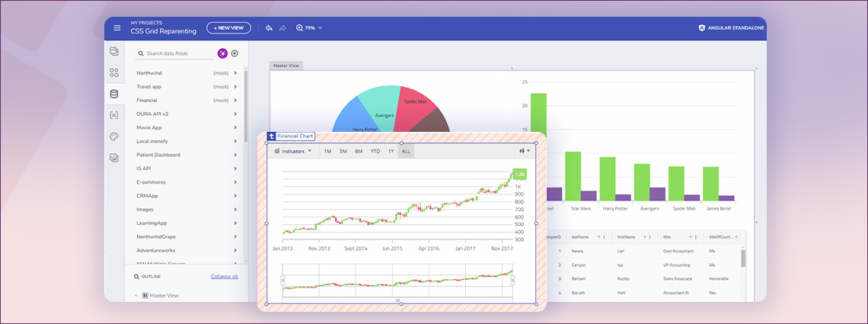Viewport: 868px width, 324px height.
Task: Expand the Travel app data source
Action: (x=235, y=86)
